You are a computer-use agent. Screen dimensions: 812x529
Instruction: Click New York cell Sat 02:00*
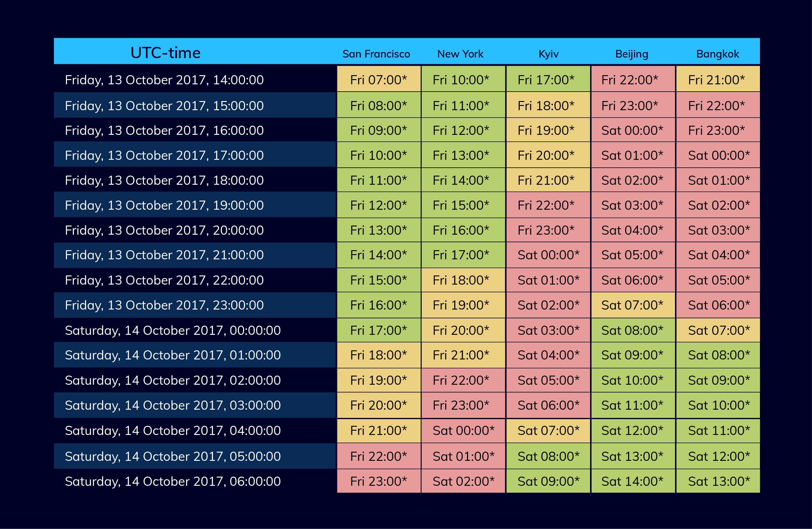click(x=463, y=481)
